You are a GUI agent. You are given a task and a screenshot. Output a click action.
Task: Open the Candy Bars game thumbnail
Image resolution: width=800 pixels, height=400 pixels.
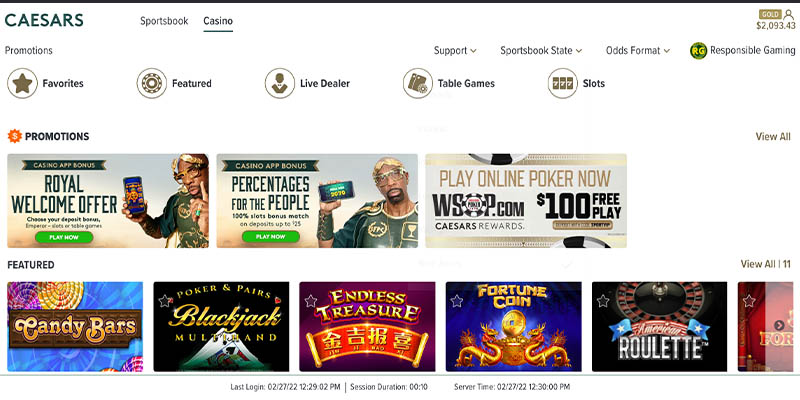tap(75, 327)
